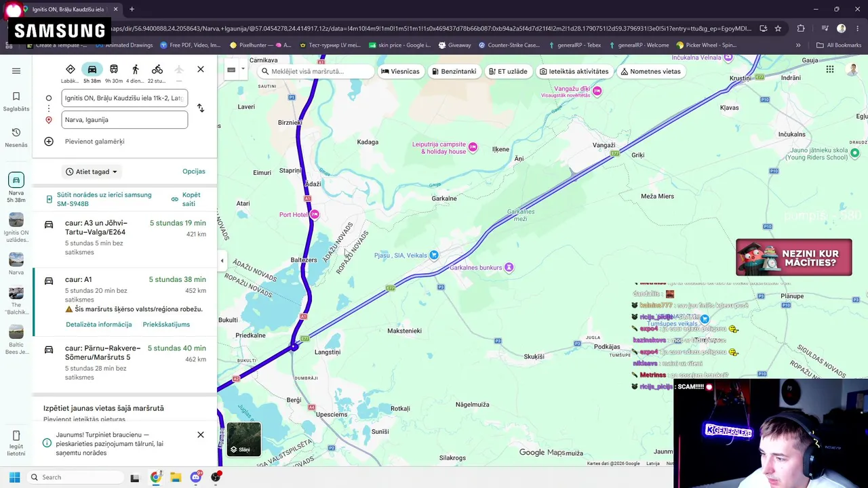868x488 pixels.
Task: Open the All Bookmarks folder
Action: click(x=839, y=45)
